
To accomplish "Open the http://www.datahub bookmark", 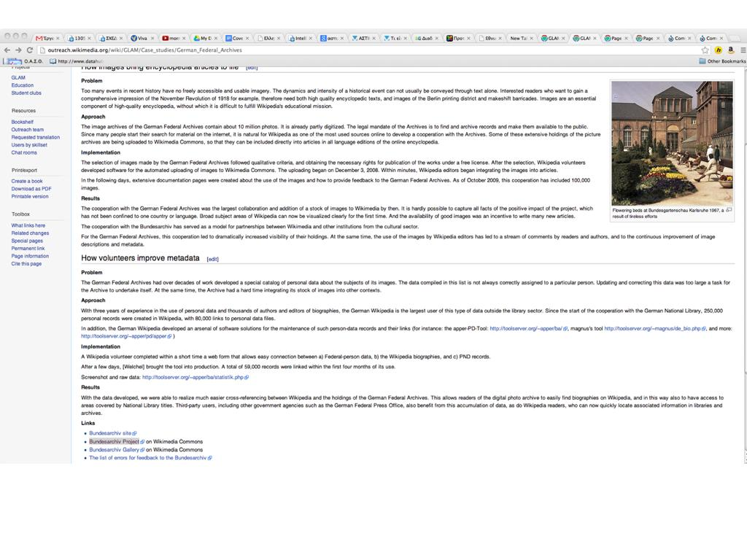I will tap(76, 61).
